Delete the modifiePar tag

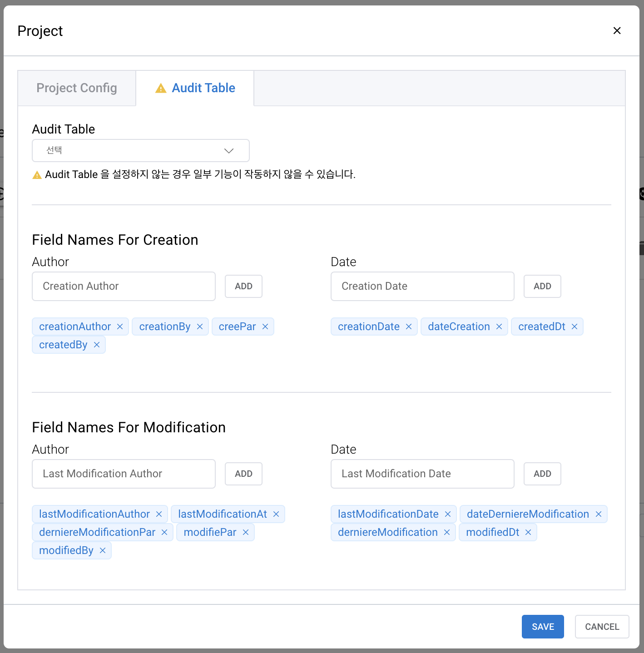[x=246, y=532]
